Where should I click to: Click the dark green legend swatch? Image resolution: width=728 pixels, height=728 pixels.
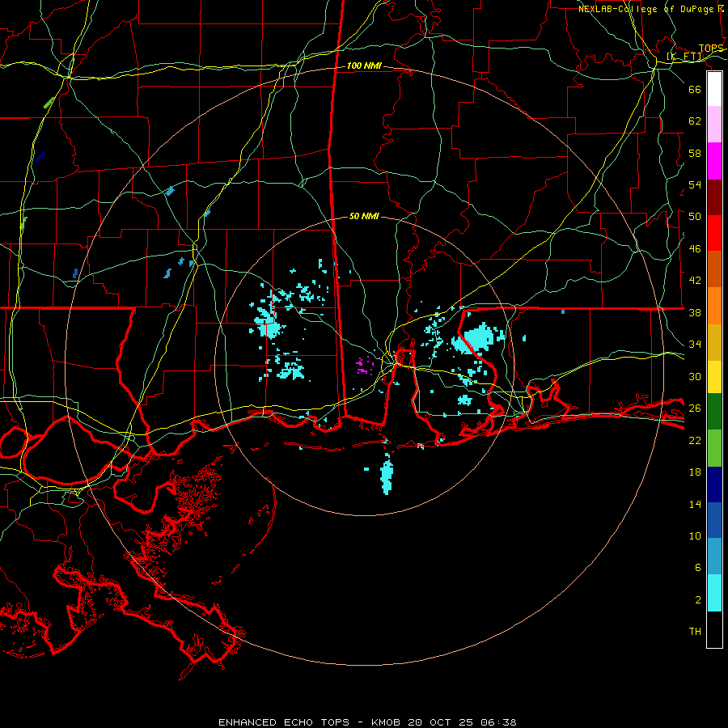tap(714, 412)
